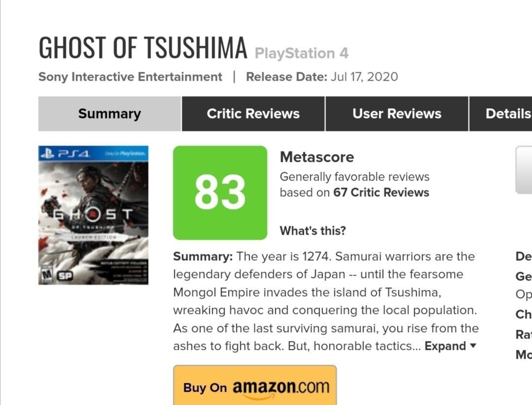Click the GHOST OF TSUSHIMA title heading

[x=143, y=48]
